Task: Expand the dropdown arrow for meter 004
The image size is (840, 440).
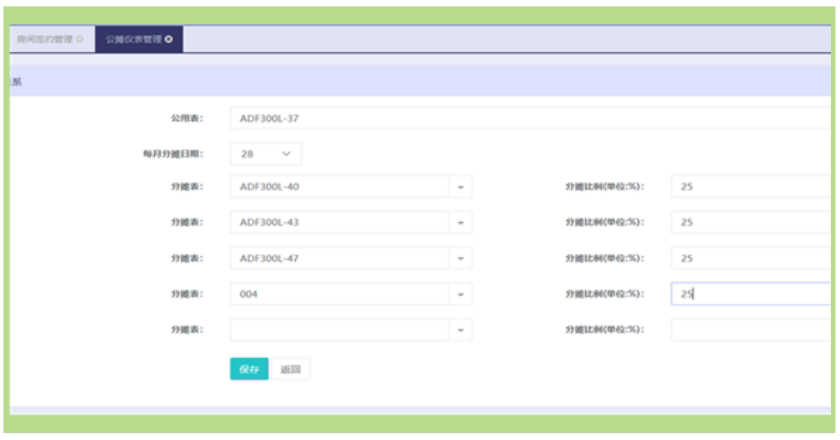Action: pyautogui.click(x=461, y=294)
